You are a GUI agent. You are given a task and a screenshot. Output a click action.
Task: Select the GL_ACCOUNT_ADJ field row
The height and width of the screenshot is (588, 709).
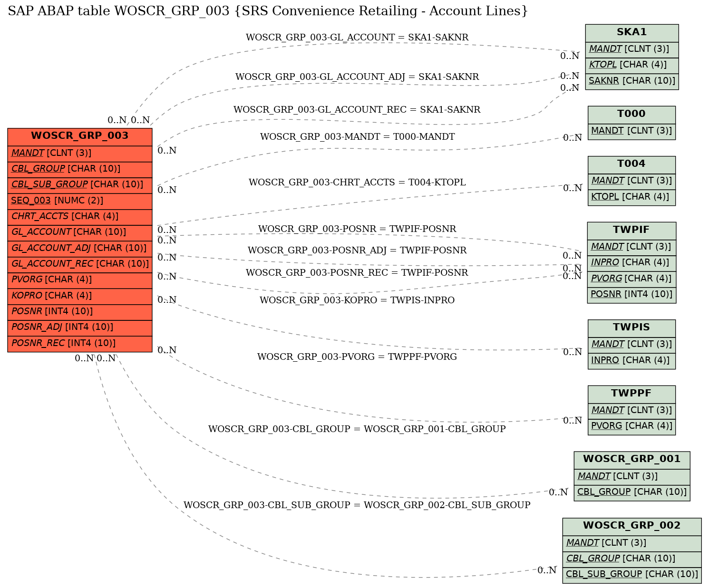(x=80, y=248)
